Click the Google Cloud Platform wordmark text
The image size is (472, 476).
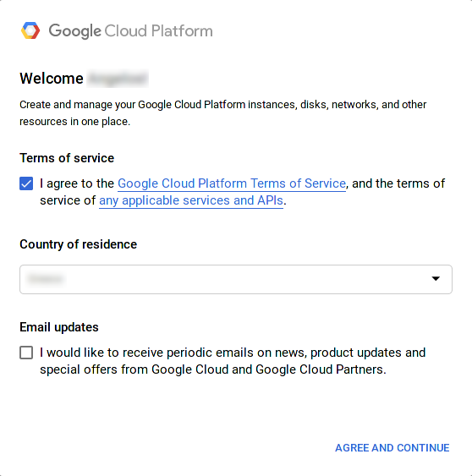tap(130, 31)
